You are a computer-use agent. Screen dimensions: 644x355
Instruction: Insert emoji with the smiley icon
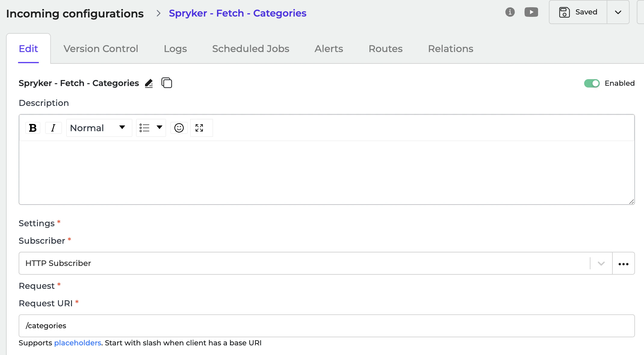tap(179, 128)
